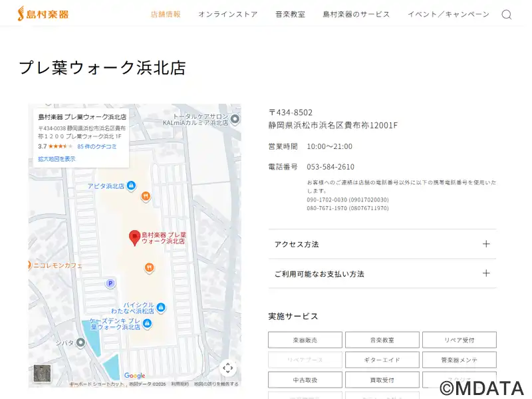Click the 買取受付 service button
Image resolution: width=532 pixels, height=399 pixels.
click(x=382, y=380)
